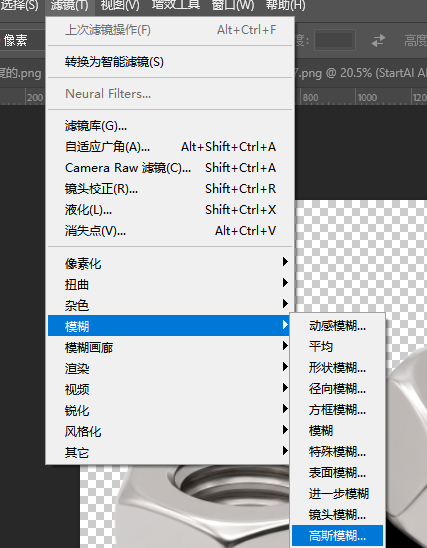Select 特殊模糊... option
This screenshot has height=548, width=427.
pyautogui.click(x=338, y=452)
